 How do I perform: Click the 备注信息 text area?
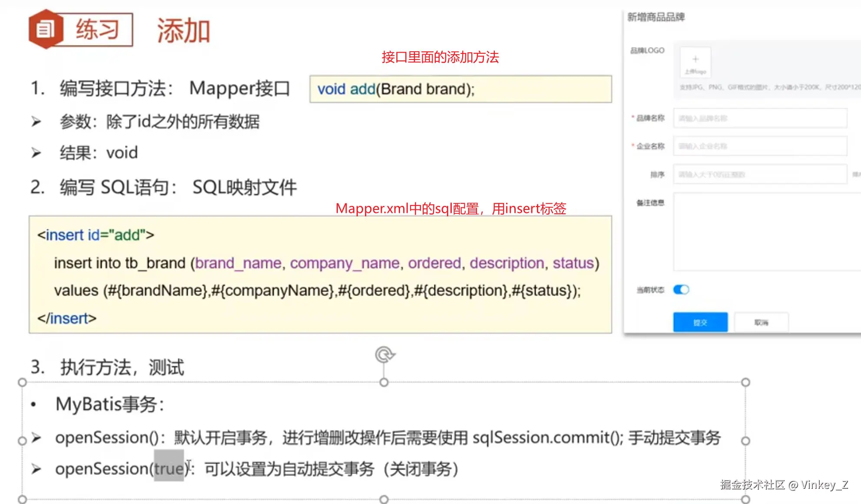coord(767,232)
